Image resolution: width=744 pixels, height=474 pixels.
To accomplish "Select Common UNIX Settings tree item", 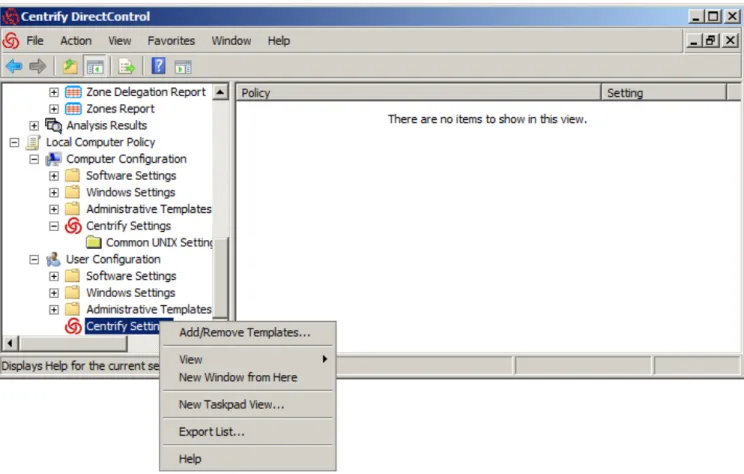I will [159, 242].
